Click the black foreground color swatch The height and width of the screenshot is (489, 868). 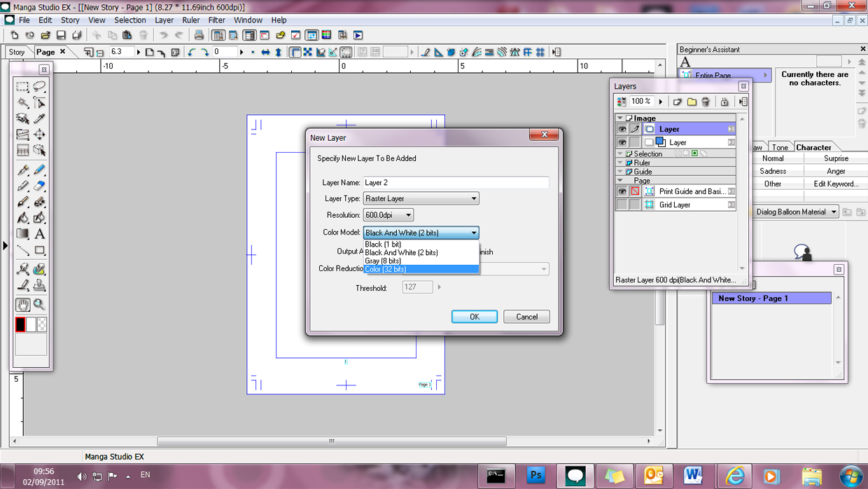click(20, 324)
